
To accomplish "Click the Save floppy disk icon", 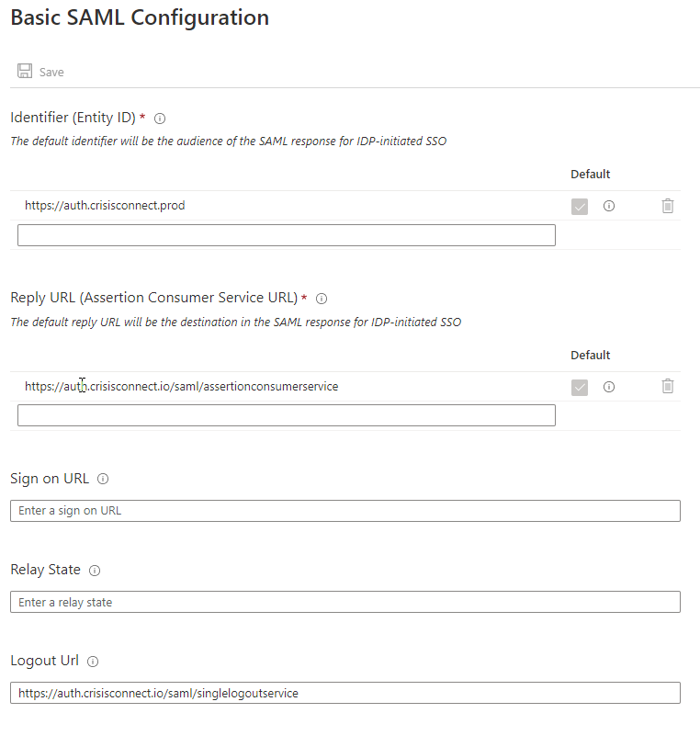I will 25,71.
